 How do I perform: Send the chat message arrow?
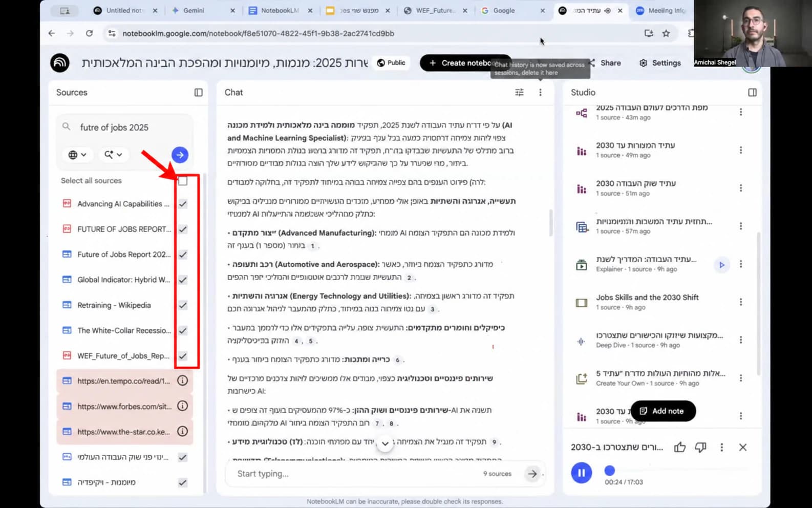point(532,474)
